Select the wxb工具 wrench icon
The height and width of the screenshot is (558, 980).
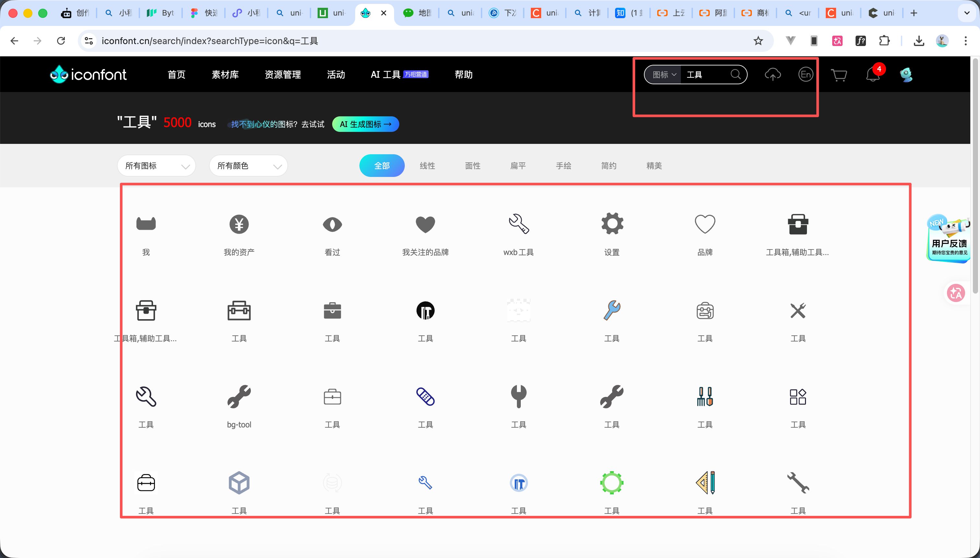point(519,224)
